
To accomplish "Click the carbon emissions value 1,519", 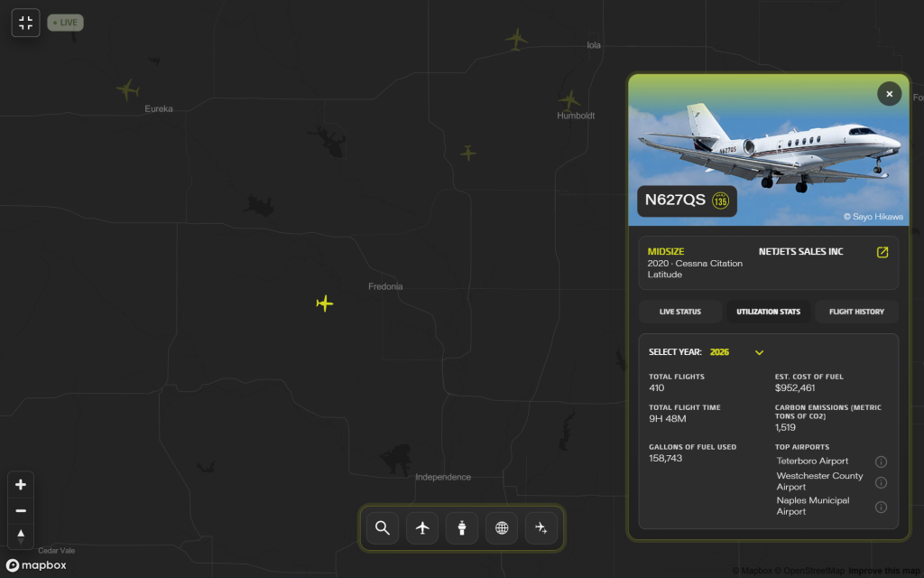I will click(785, 427).
